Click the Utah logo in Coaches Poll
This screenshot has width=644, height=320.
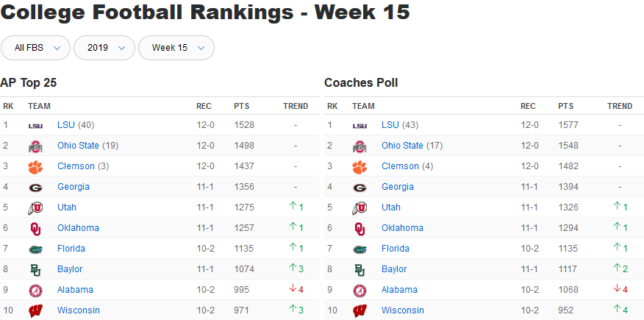[x=359, y=207]
